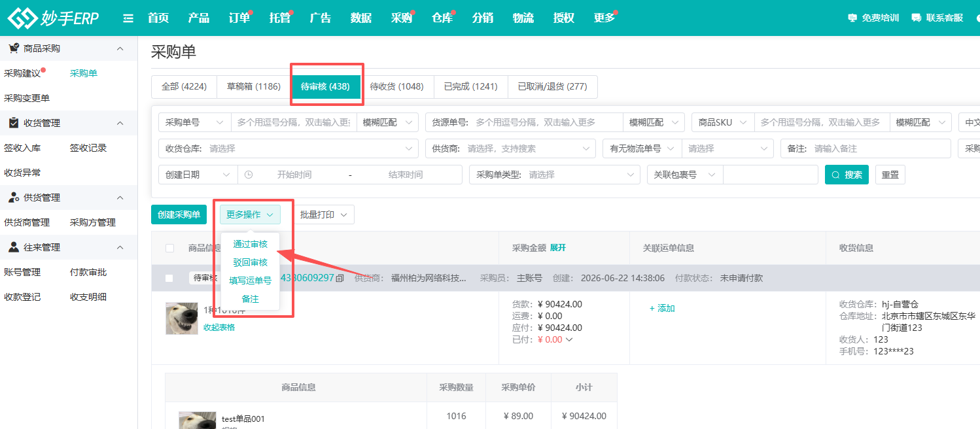
Task: Open the 仓库 menu
Action: point(442,18)
